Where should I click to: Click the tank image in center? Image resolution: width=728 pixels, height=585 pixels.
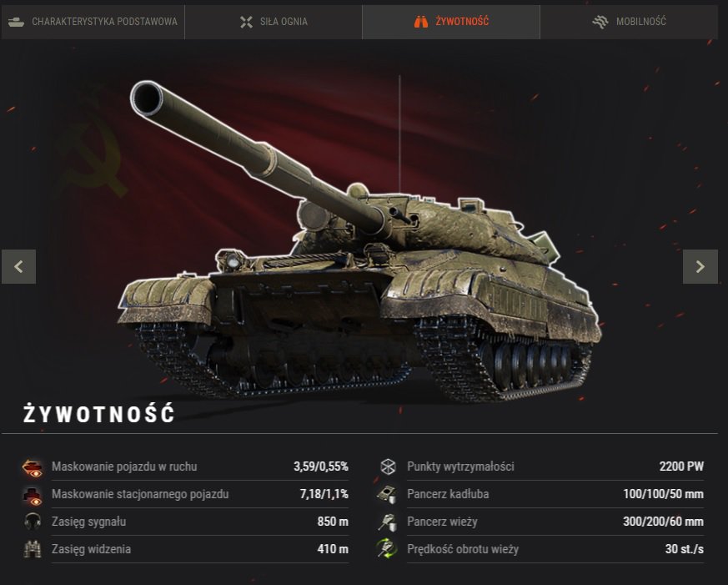click(x=359, y=242)
